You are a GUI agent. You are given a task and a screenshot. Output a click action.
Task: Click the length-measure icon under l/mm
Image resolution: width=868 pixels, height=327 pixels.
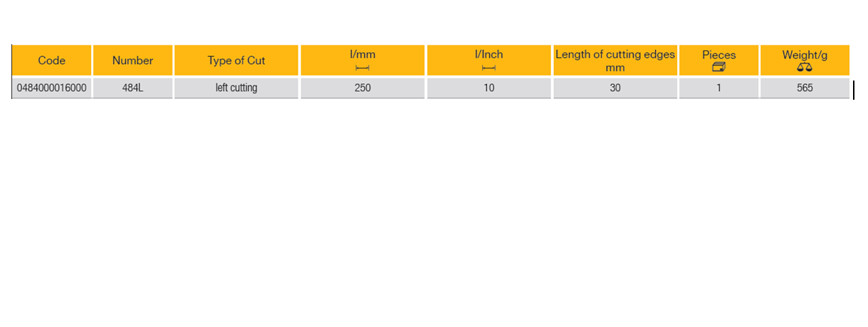point(362,68)
